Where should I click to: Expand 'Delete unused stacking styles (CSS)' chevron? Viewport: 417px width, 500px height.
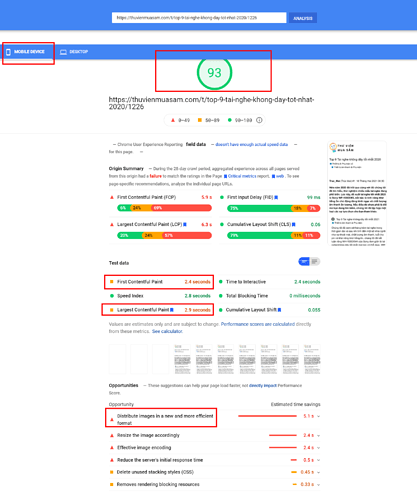[319, 472]
